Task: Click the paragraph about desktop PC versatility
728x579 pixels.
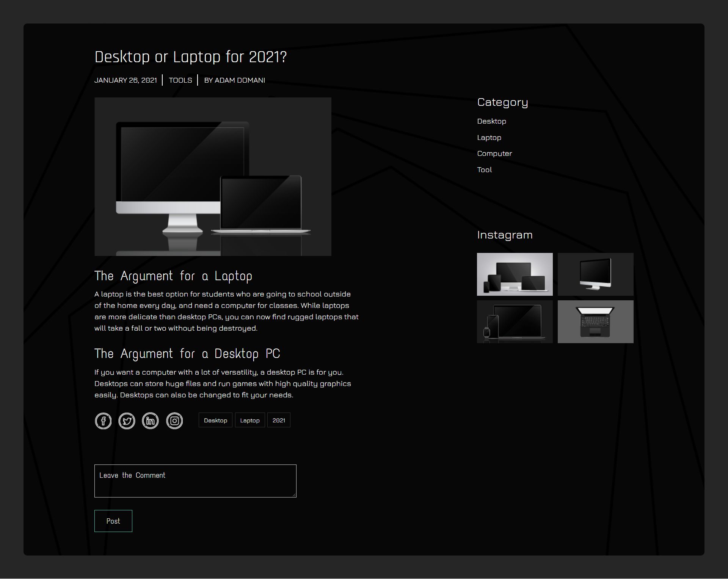Action: tap(223, 384)
